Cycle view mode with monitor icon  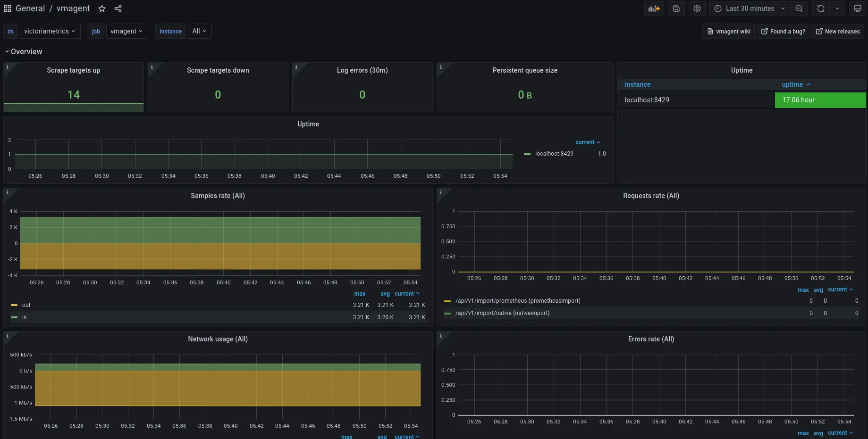click(x=857, y=8)
